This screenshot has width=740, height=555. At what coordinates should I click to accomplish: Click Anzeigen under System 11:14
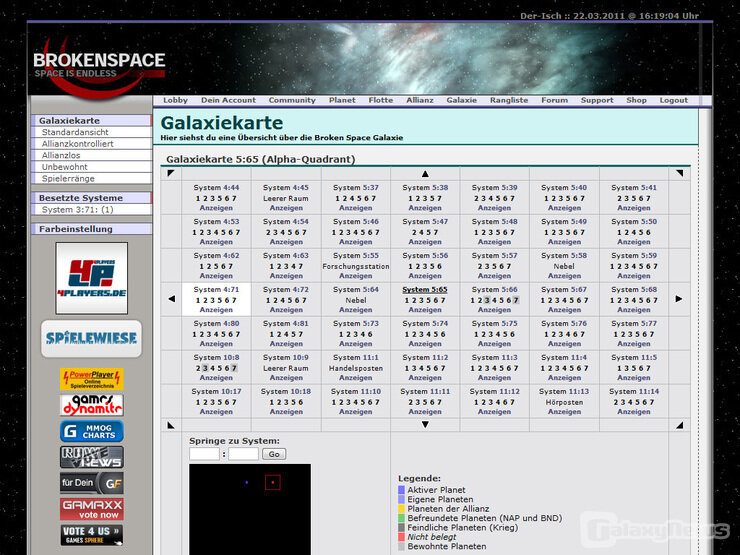(x=634, y=412)
